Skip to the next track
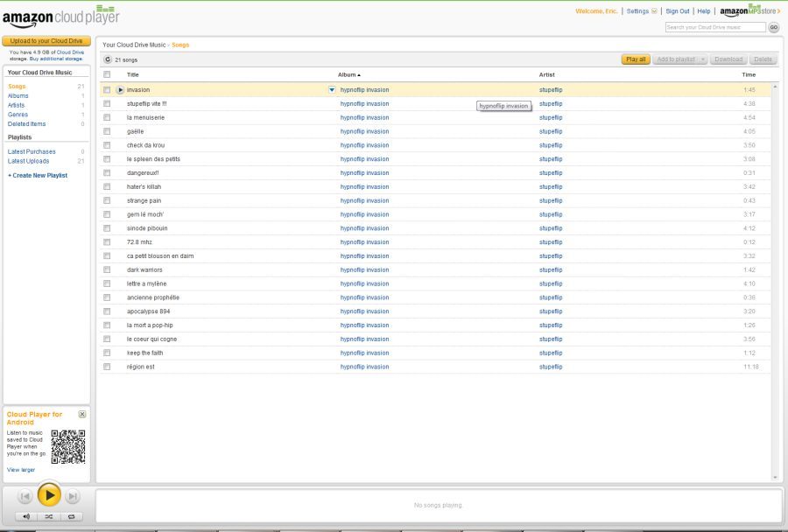The image size is (788, 532). click(x=73, y=496)
